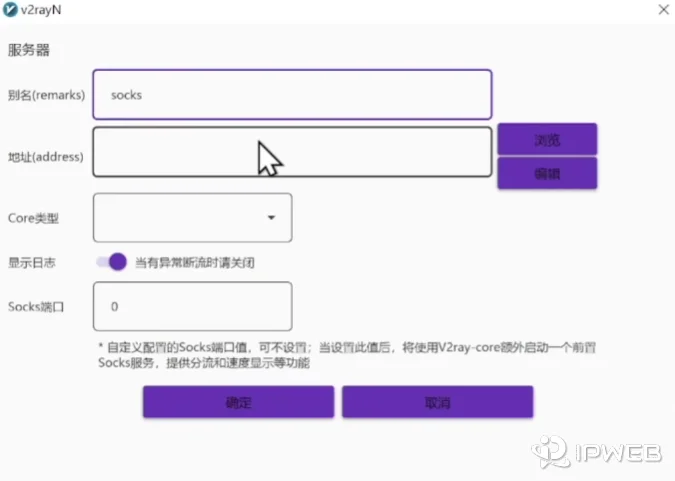The width and height of the screenshot is (675, 481).
Task: Click the Core类型 label
Action: pos(33,218)
